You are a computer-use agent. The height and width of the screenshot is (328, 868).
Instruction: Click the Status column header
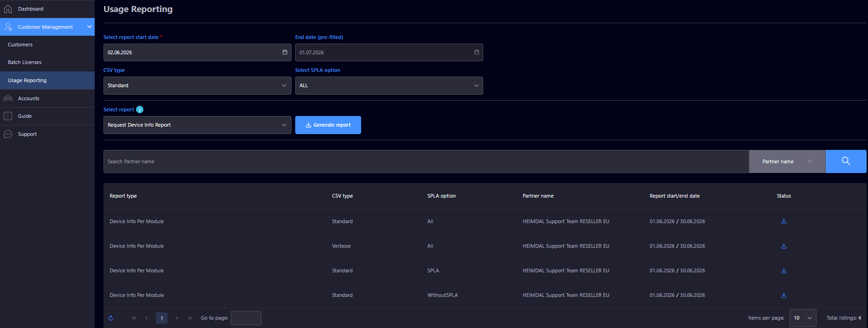(x=784, y=196)
